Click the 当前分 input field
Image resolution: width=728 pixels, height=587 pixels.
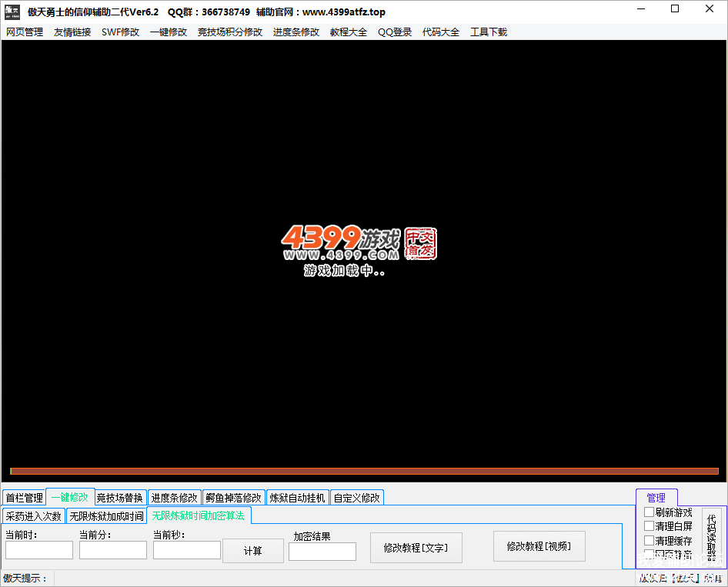point(113,550)
